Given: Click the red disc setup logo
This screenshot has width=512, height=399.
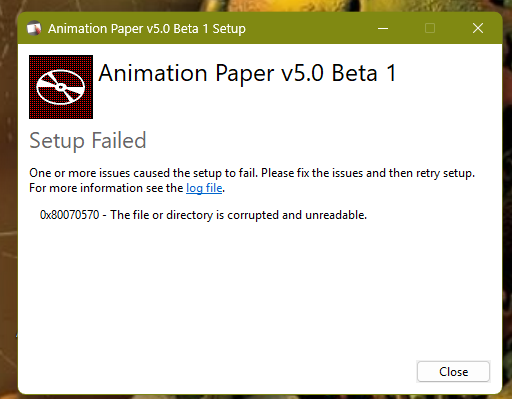Looking at the screenshot, I should (61, 87).
